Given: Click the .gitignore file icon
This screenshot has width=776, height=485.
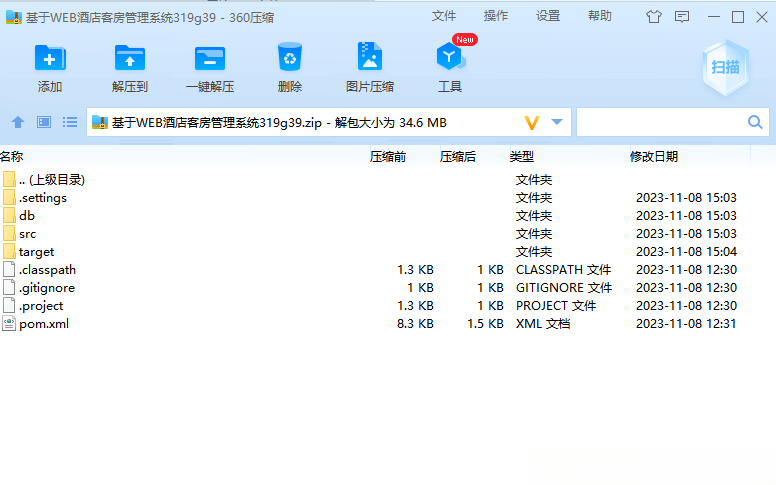Looking at the screenshot, I should tap(9, 287).
